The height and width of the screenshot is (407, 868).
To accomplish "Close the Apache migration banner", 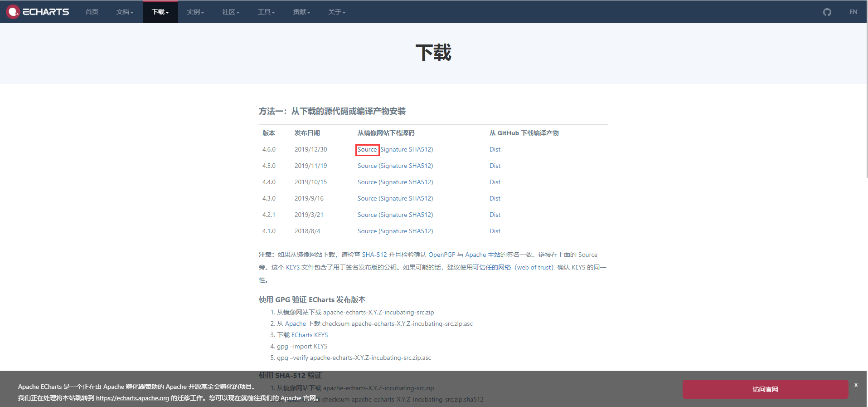I will 856,385.
